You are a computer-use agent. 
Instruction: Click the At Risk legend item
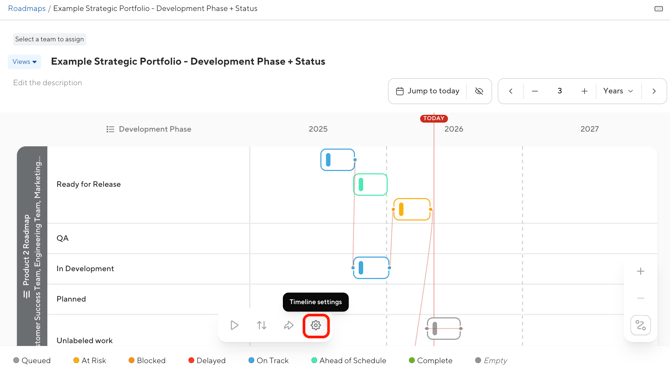pos(90,361)
